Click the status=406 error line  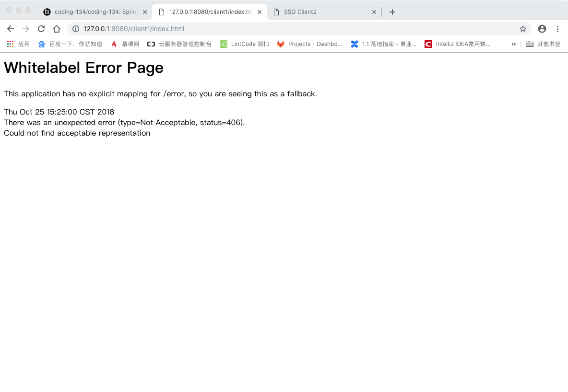(x=124, y=122)
